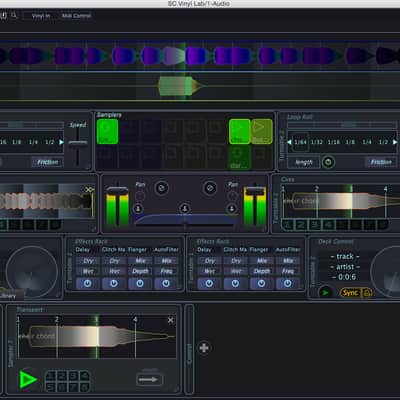Click the Friction button in Loop Roll panel
The image size is (400, 400).
pos(381,162)
